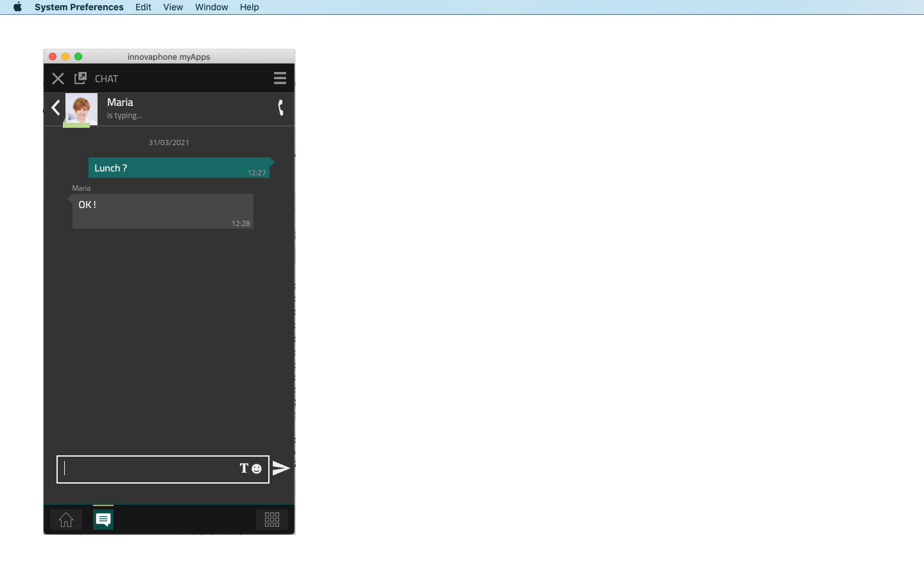Open the View menu
The width and height of the screenshot is (924, 578).
click(x=173, y=7)
